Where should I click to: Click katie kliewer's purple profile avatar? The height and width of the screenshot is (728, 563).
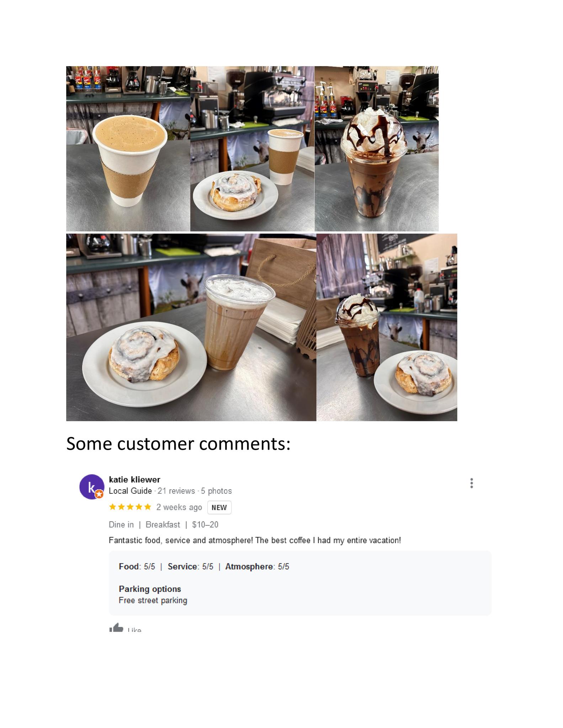pyautogui.click(x=92, y=487)
